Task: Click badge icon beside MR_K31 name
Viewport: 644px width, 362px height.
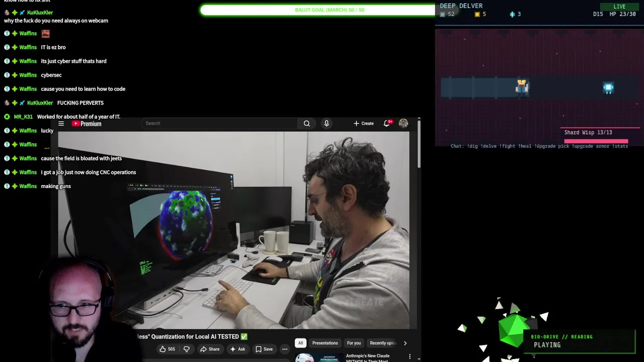Action: (x=7, y=117)
